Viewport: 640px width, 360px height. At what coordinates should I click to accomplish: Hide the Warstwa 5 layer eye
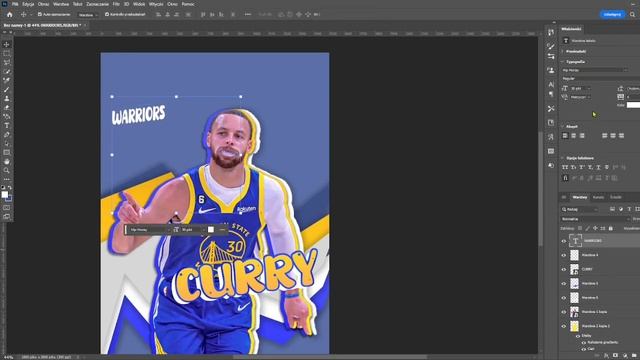564,298
